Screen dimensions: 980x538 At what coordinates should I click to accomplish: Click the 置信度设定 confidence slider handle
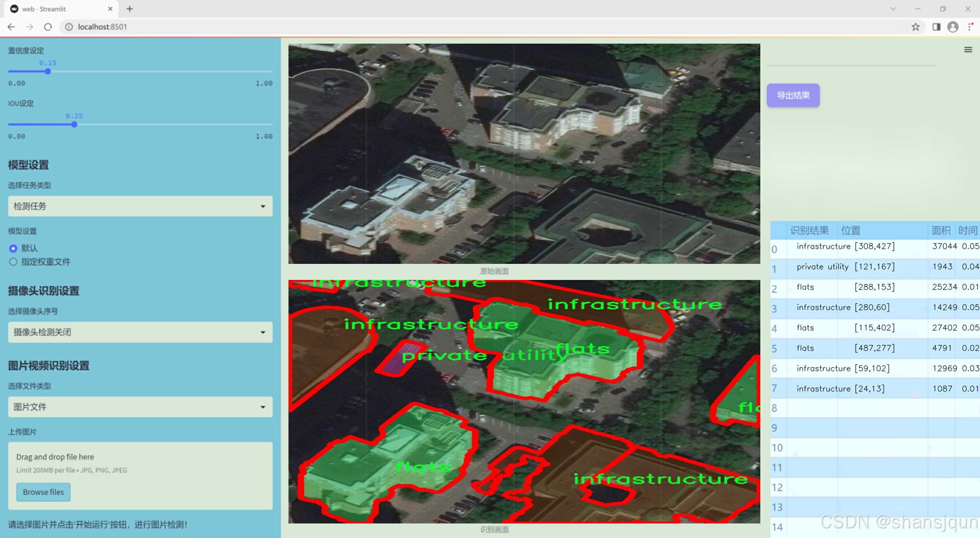[x=48, y=72]
